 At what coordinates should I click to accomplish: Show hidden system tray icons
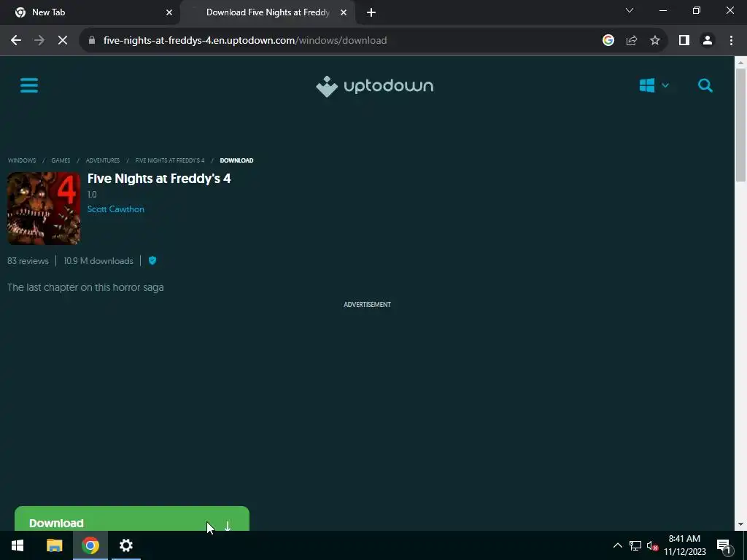617,545
